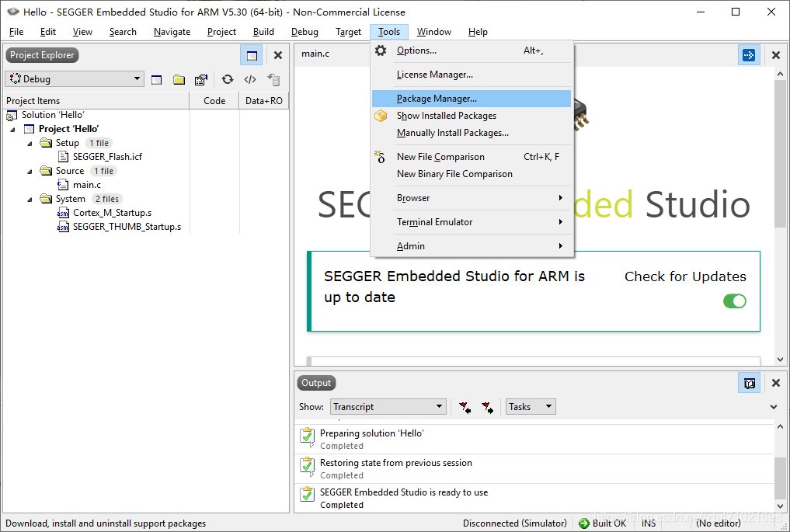Click the new folder icon in Project Explorer
This screenshot has width=790, height=532.
(179, 79)
